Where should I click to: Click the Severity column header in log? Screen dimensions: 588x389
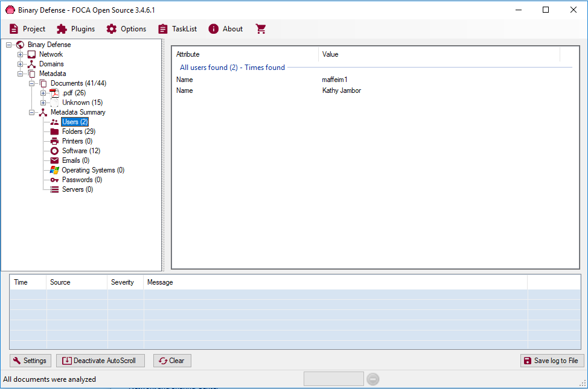point(125,282)
